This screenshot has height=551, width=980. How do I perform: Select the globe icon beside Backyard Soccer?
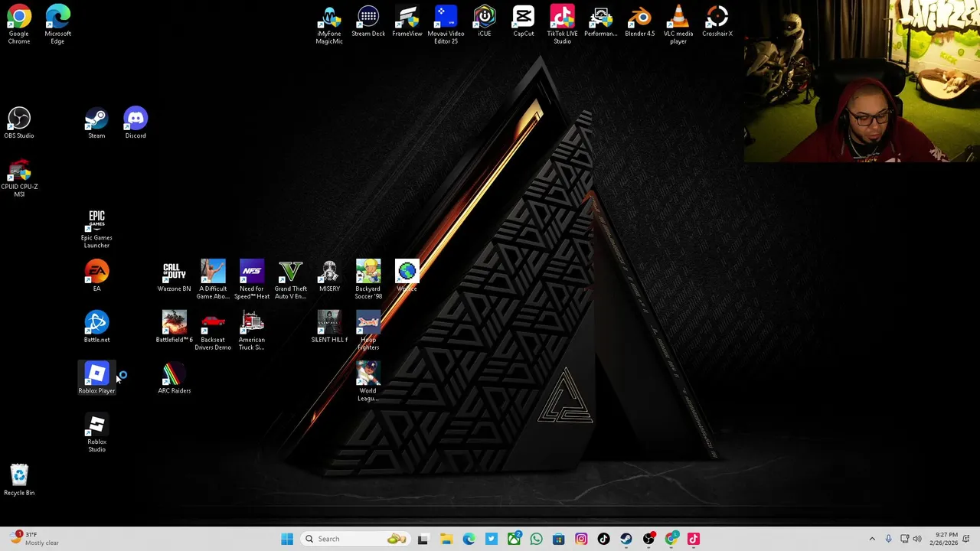407,275
